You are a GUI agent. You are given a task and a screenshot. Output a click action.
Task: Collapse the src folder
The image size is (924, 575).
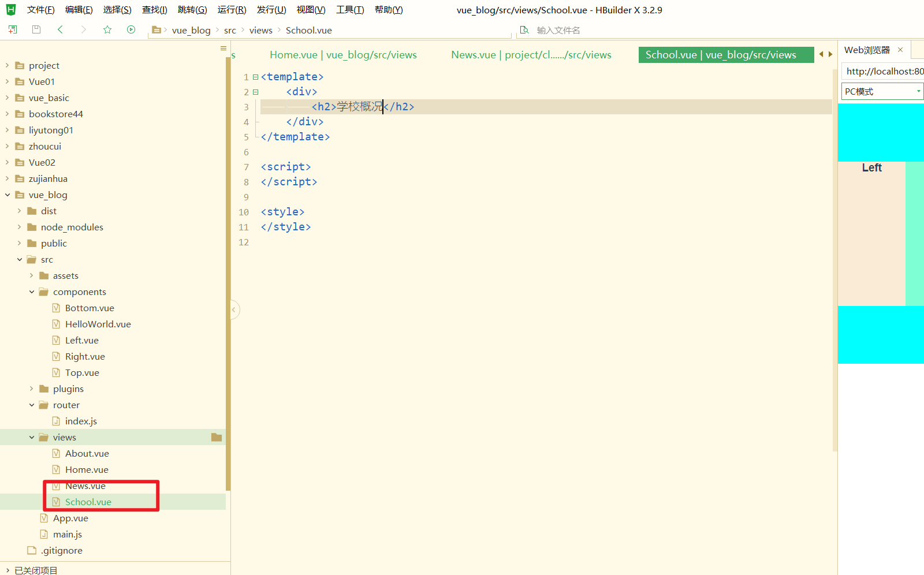(x=20, y=259)
